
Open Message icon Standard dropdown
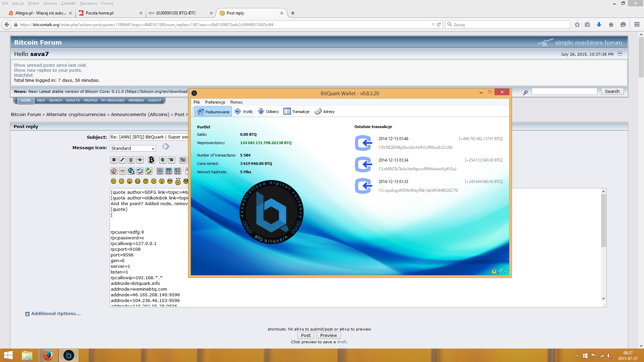click(133, 148)
